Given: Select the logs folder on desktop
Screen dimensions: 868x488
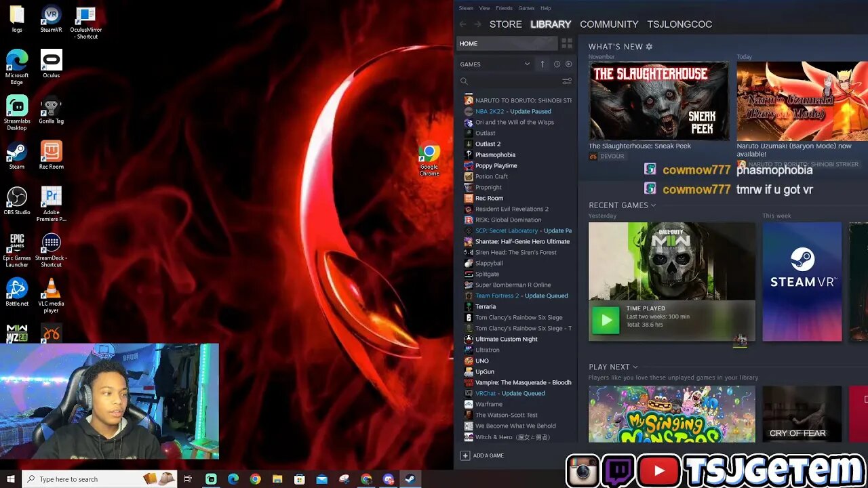Looking at the screenshot, I should click(x=17, y=20).
